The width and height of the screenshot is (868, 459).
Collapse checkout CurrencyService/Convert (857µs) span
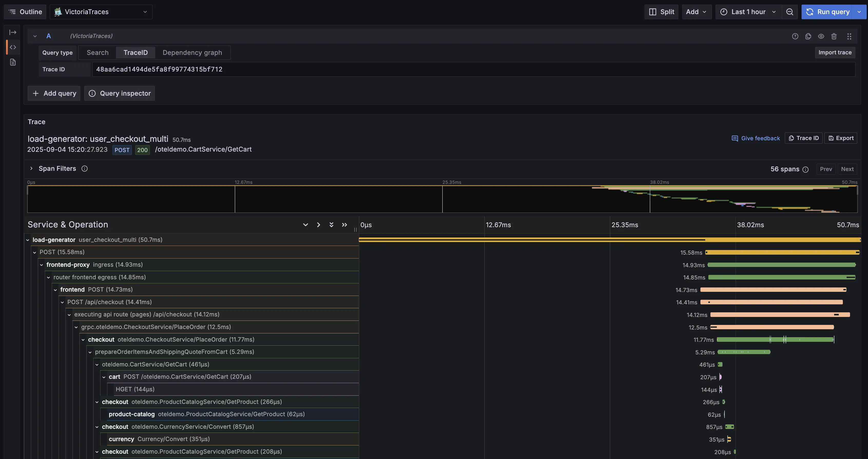[x=97, y=427]
